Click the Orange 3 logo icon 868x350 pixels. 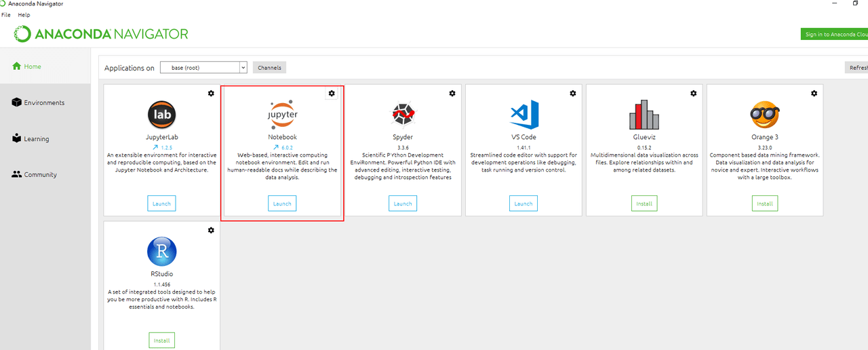click(x=764, y=115)
